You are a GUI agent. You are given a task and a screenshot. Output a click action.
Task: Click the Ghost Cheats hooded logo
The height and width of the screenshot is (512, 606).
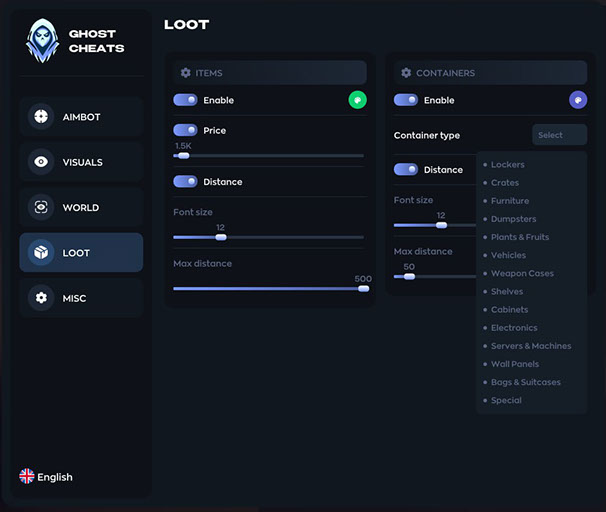click(42, 42)
